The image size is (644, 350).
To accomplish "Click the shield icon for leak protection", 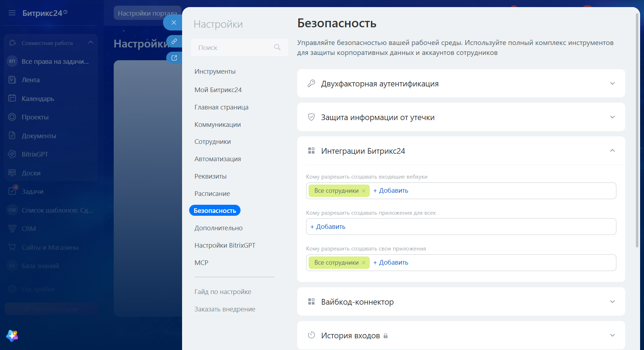I will click(311, 117).
